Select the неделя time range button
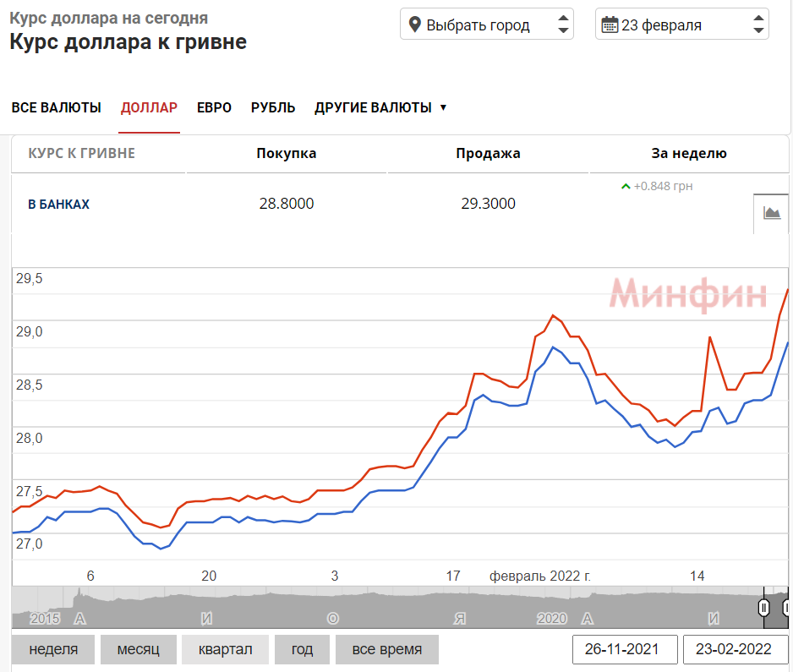 click(53, 649)
